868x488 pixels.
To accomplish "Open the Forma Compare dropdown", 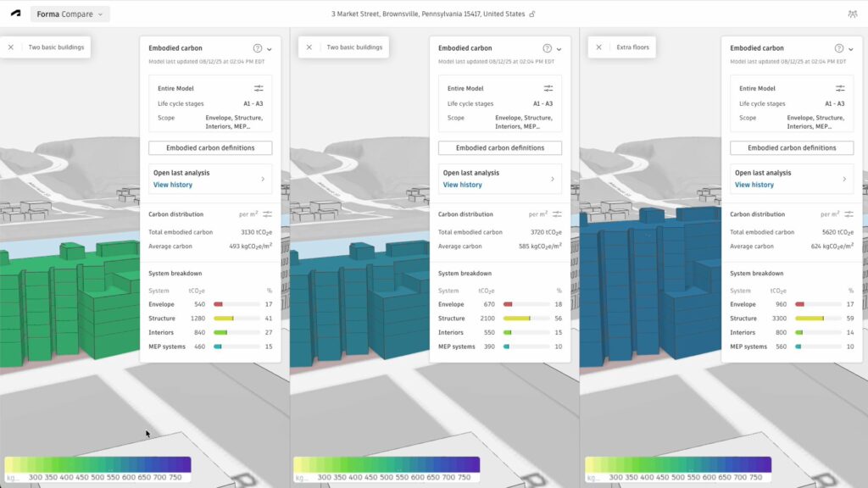I will (x=71, y=14).
